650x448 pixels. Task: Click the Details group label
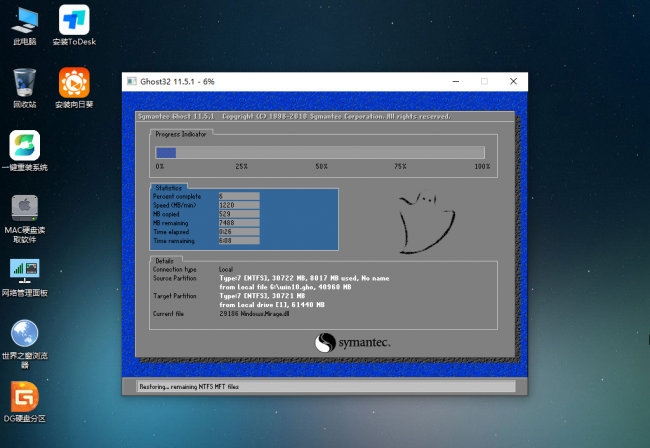[x=165, y=261]
